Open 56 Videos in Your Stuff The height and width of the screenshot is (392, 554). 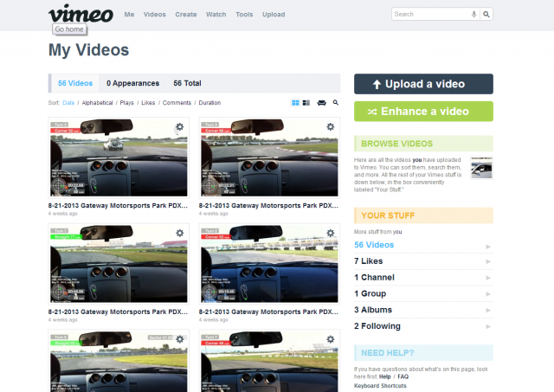coord(374,245)
